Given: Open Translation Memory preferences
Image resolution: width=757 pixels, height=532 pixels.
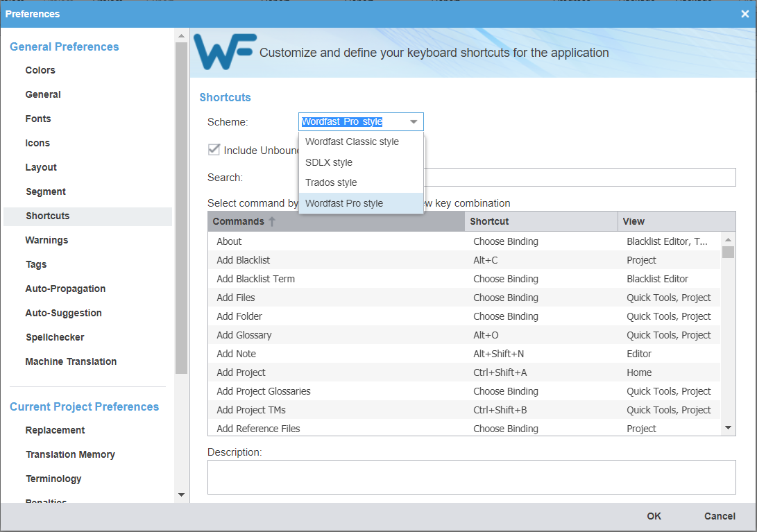Looking at the screenshot, I should coord(71,454).
